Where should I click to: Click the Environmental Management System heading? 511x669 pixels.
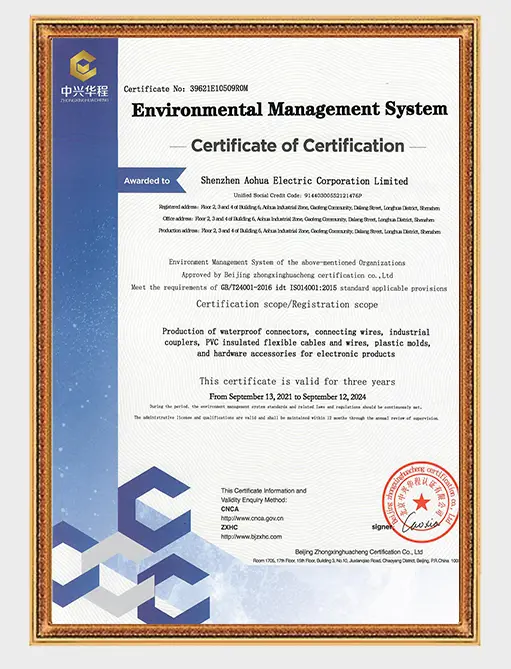point(290,110)
